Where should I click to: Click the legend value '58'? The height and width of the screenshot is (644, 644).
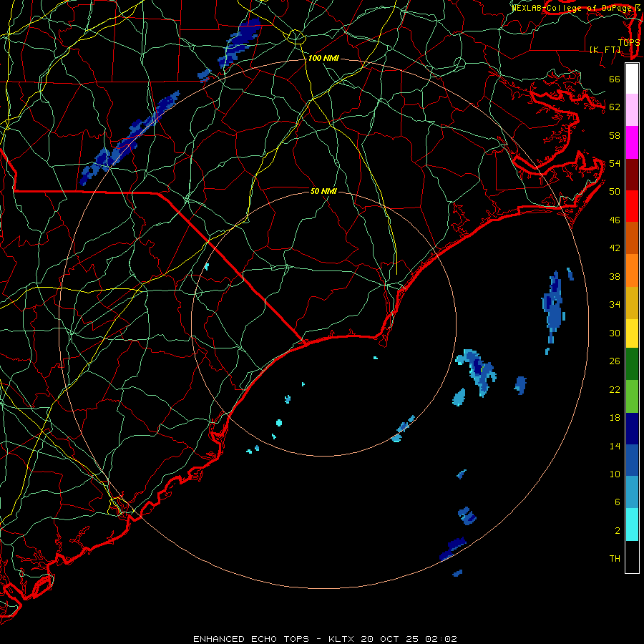(x=615, y=135)
